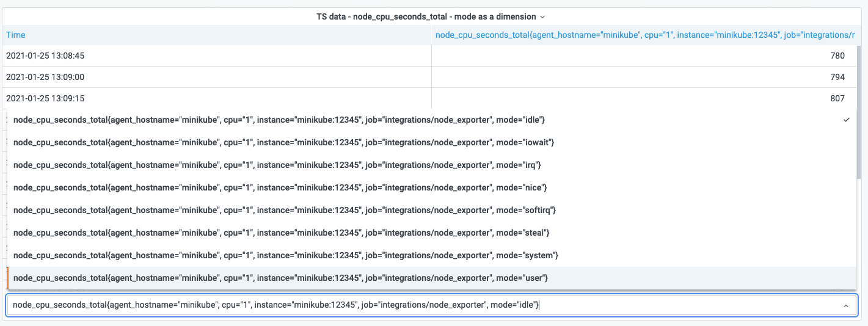Click the value cell showing 794
The image size is (868, 326).
(x=837, y=77)
